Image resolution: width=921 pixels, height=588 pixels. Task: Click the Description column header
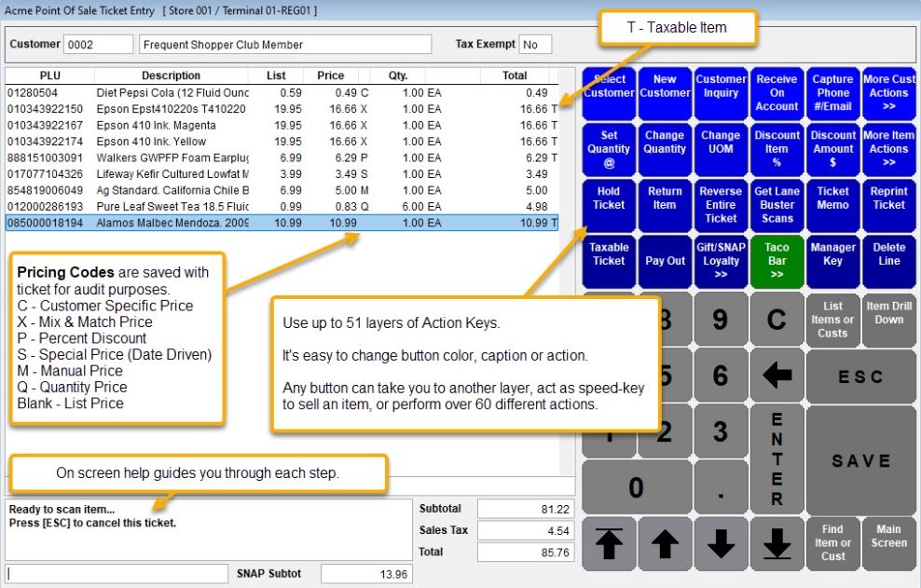[x=171, y=75]
